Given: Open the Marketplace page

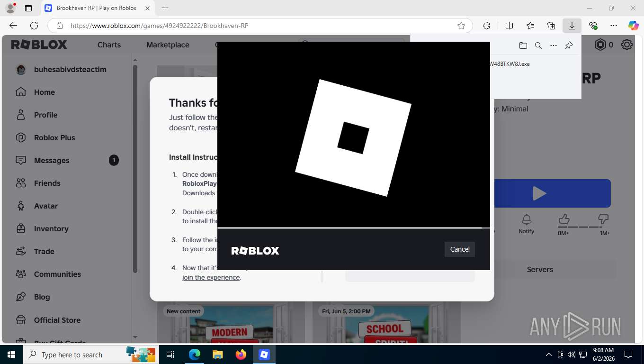Looking at the screenshot, I should 168,45.
